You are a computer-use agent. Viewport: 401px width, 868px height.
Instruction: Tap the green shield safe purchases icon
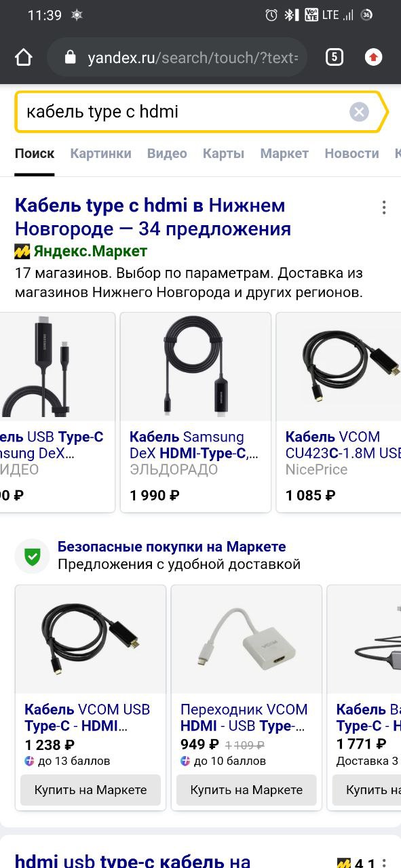coord(32,556)
